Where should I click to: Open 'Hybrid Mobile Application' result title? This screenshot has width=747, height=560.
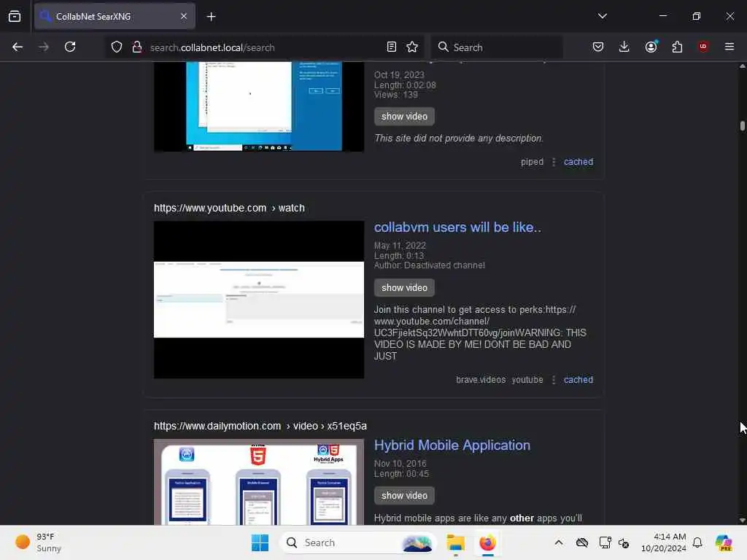coord(452,446)
